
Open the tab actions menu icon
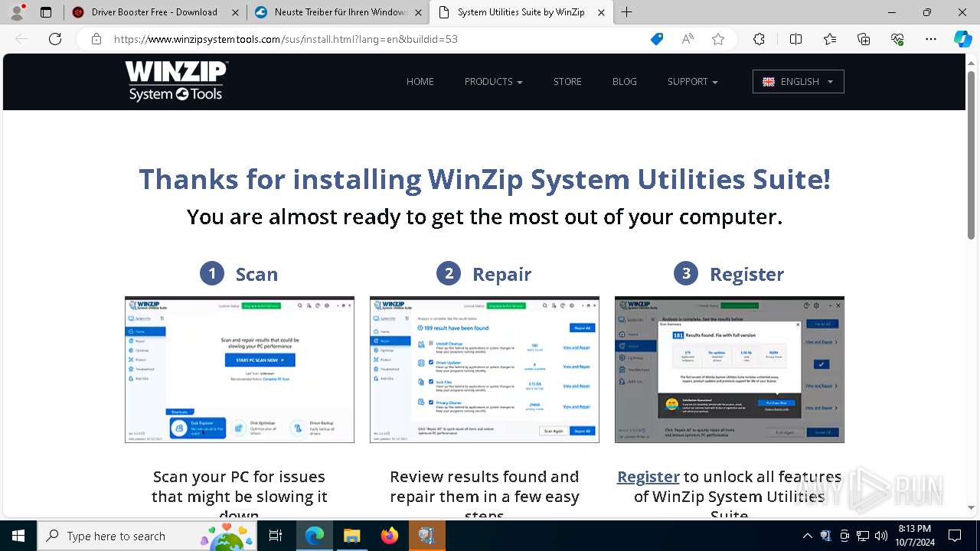(x=46, y=12)
